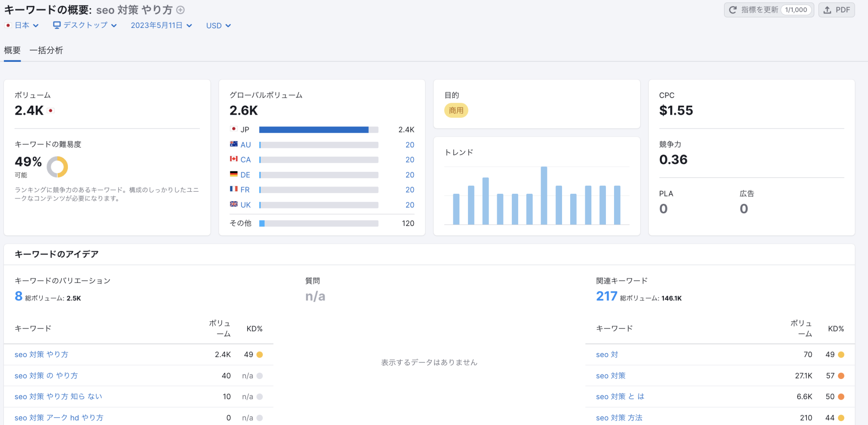Click the DE flag in the global volume list
Screen dimensions: 868x425
(233, 174)
